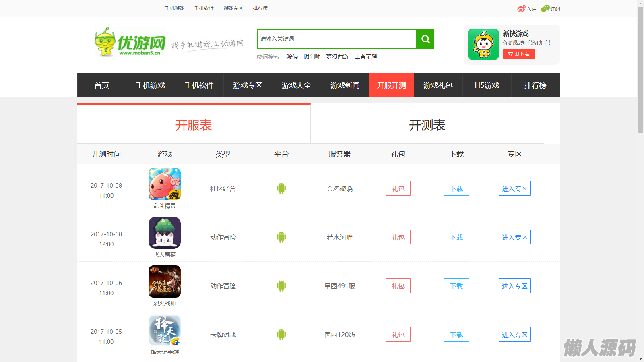Open 手机游戏 in the dark navigation bar
Screen dimensions: 644x362
(151, 85)
